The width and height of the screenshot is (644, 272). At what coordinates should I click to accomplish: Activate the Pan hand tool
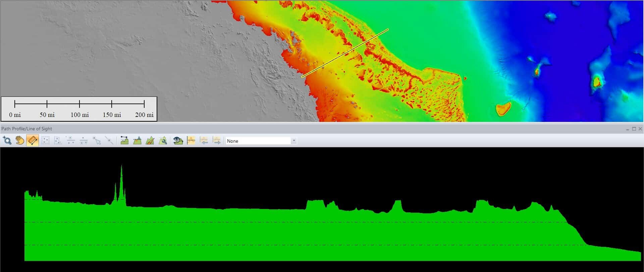point(20,141)
